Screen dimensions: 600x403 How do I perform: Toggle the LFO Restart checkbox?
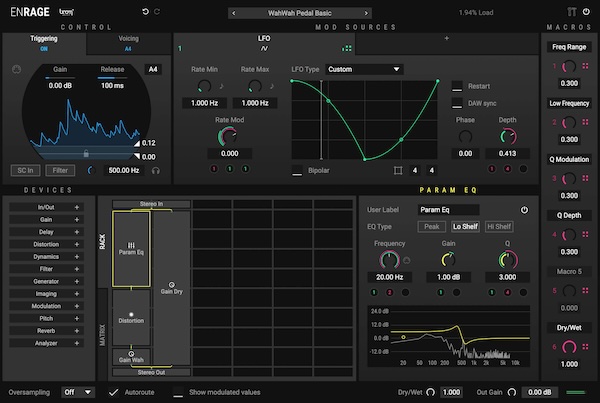point(457,86)
